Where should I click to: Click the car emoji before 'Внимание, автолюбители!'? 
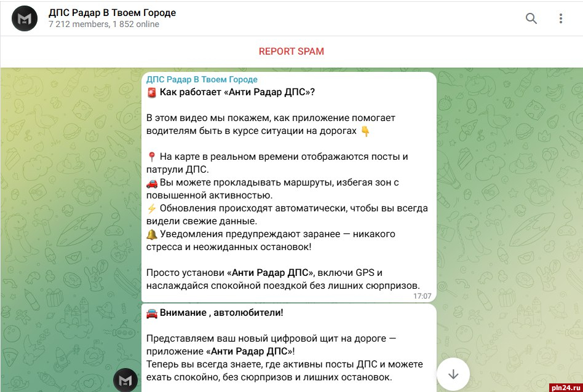click(x=152, y=313)
